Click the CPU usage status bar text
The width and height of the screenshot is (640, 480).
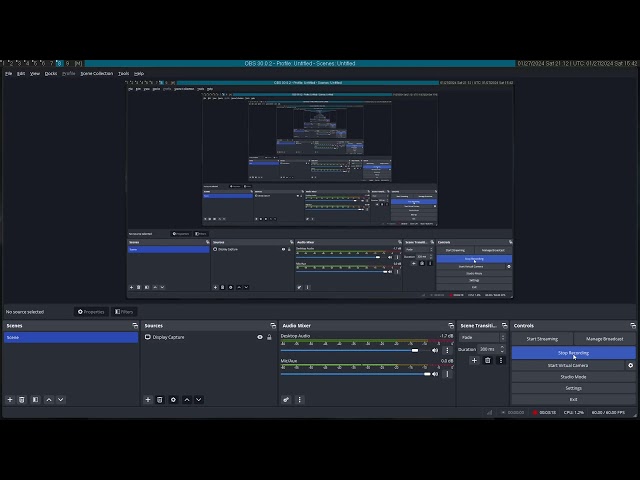tap(573, 412)
